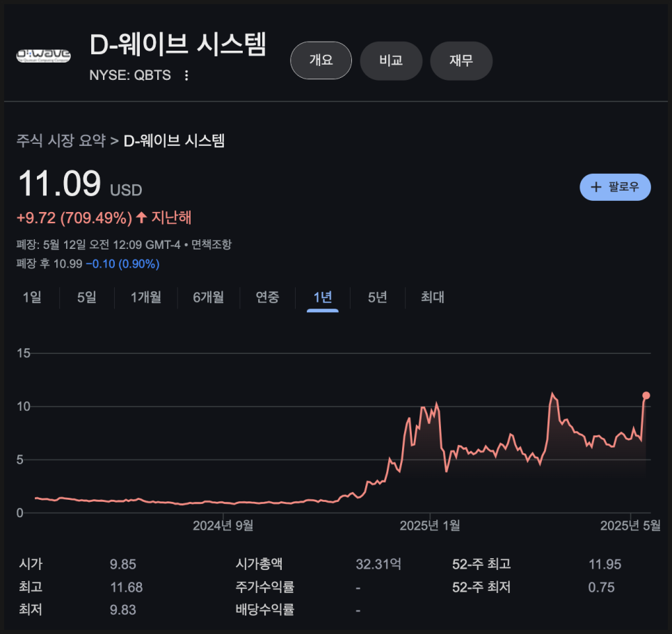Switch chart to 5년 range
This screenshot has width=672, height=634.
(x=378, y=297)
